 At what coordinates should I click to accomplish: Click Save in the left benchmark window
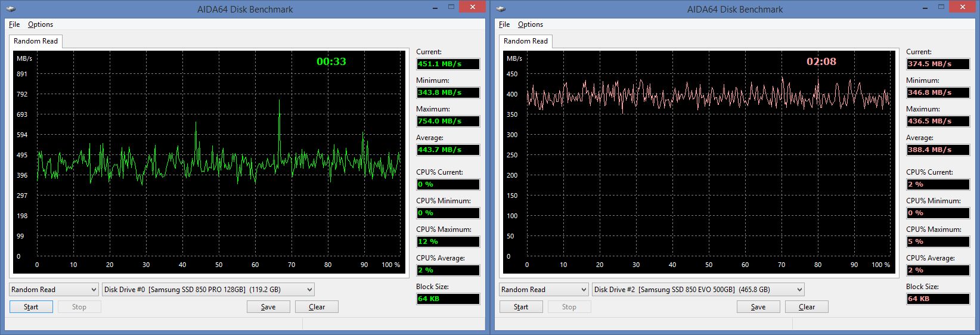coord(268,307)
